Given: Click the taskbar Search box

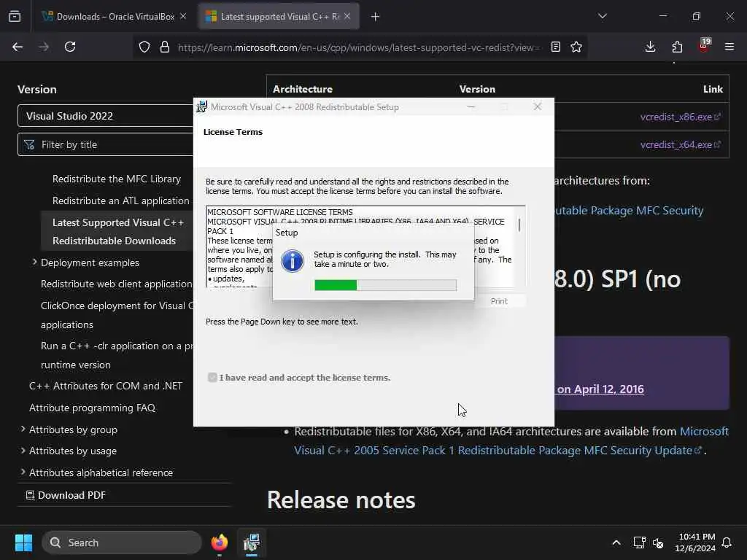Looking at the screenshot, I should coord(122,542).
